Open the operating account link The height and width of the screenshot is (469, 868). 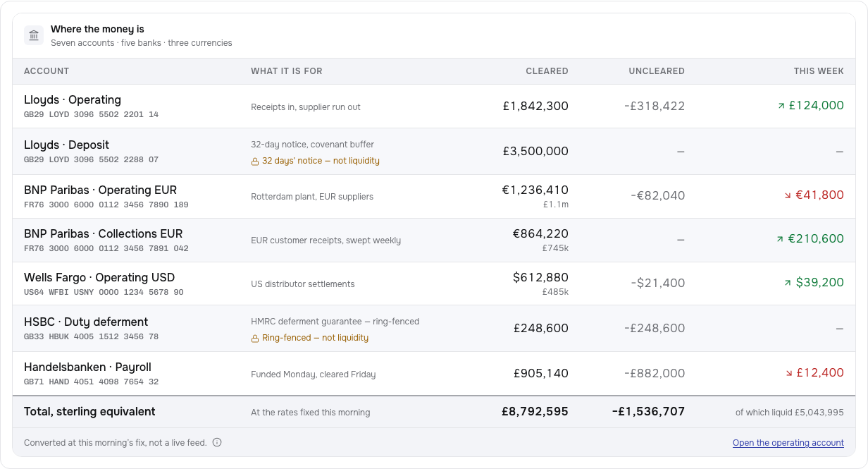click(x=788, y=443)
